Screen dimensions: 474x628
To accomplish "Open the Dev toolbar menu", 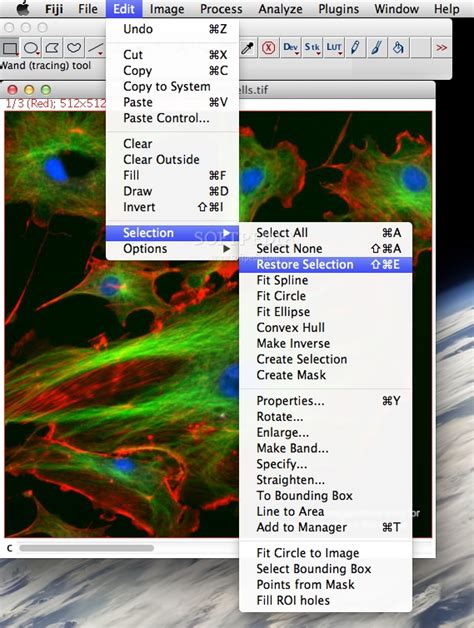I will [290, 48].
